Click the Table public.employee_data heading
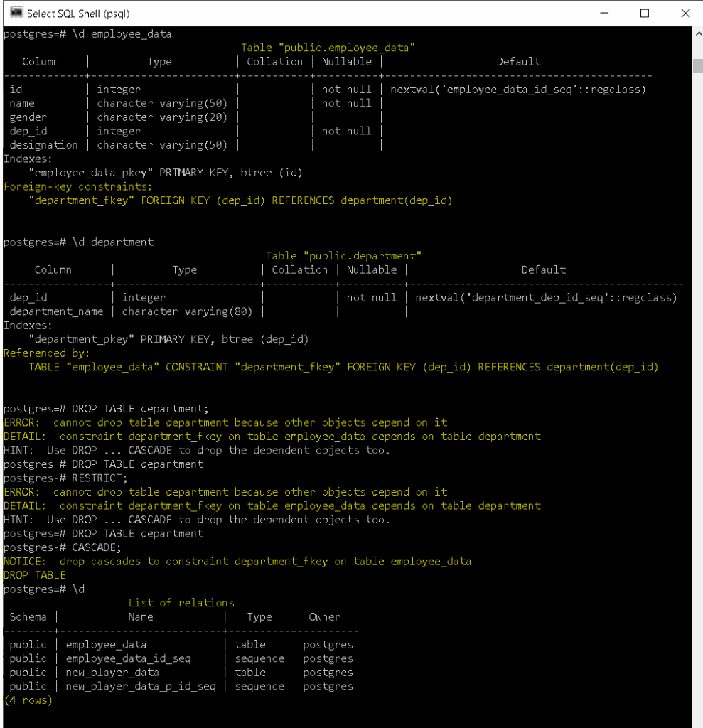 (348, 48)
